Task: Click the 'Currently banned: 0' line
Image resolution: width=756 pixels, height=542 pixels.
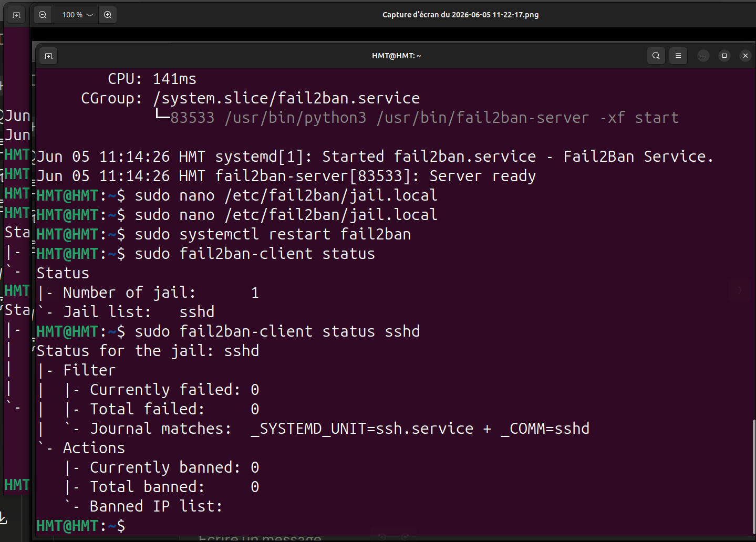Action: (x=162, y=467)
